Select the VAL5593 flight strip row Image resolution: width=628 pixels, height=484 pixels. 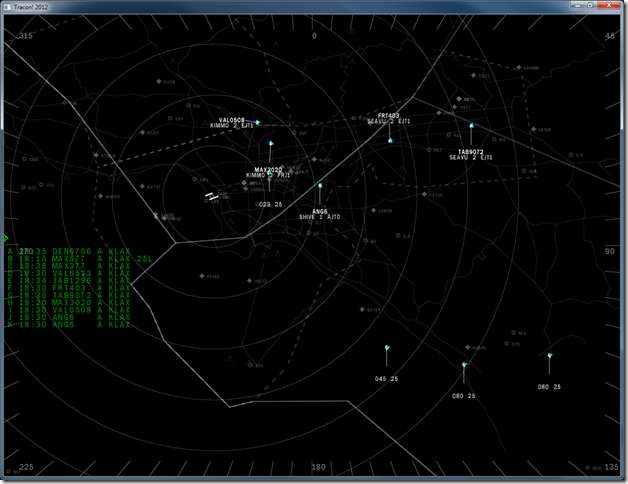(x=70, y=273)
